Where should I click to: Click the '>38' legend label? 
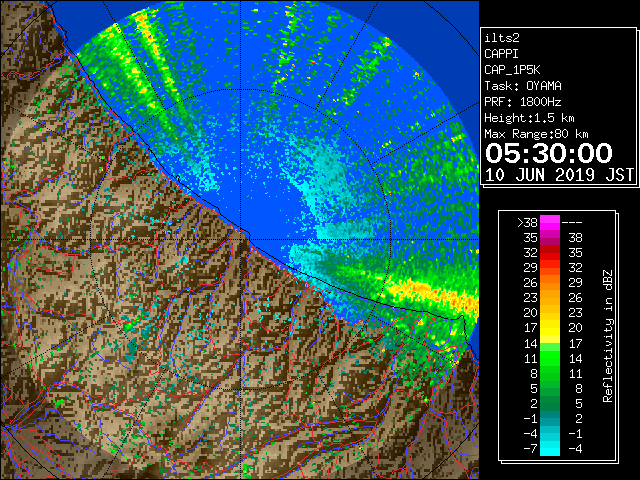pos(527,223)
